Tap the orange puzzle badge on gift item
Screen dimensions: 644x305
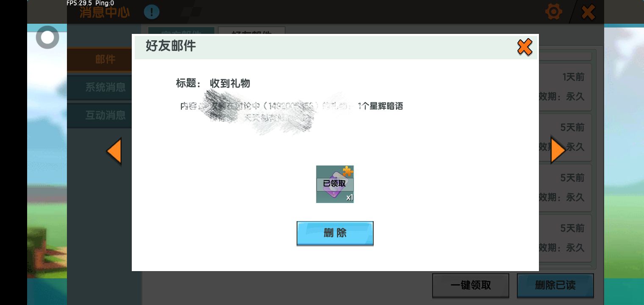tap(348, 171)
